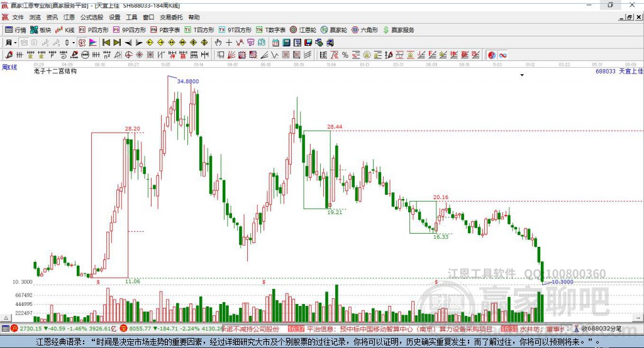The width and height of the screenshot is (644, 348).
Task: Open the T四方形 tool
Action: point(199,30)
